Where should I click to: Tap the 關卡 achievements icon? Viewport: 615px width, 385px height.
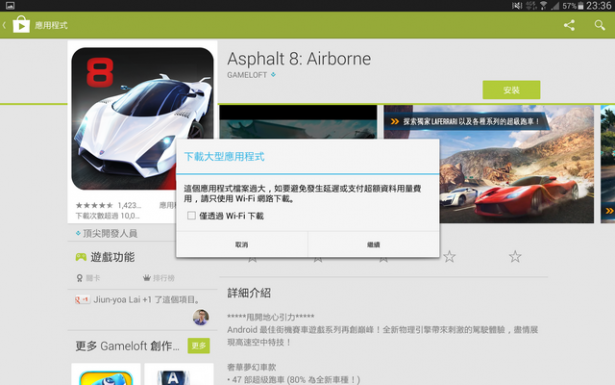point(80,278)
